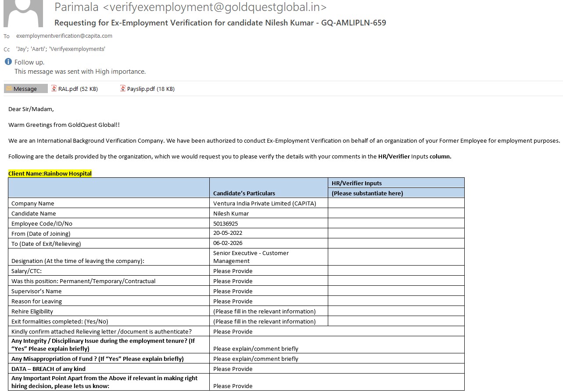The height and width of the screenshot is (392, 563).
Task: Click the recipient exemploymentverification@capita.com
Action: [64, 36]
